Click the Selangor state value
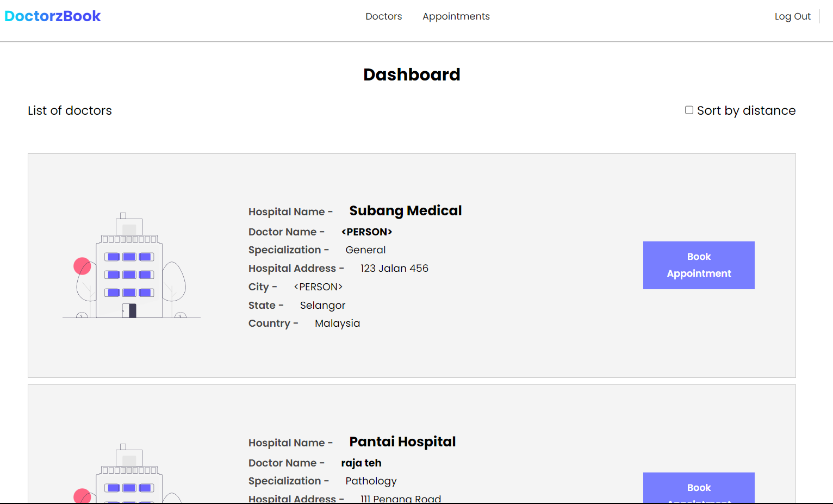Viewport: 833px width, 504px height. tap(322, 305)
